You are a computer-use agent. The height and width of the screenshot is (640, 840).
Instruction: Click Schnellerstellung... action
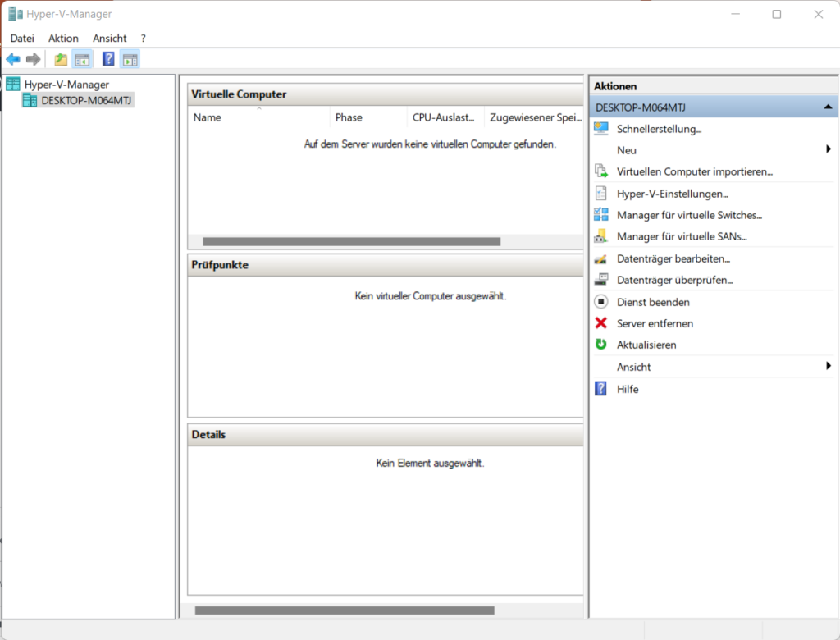[660, 129]
